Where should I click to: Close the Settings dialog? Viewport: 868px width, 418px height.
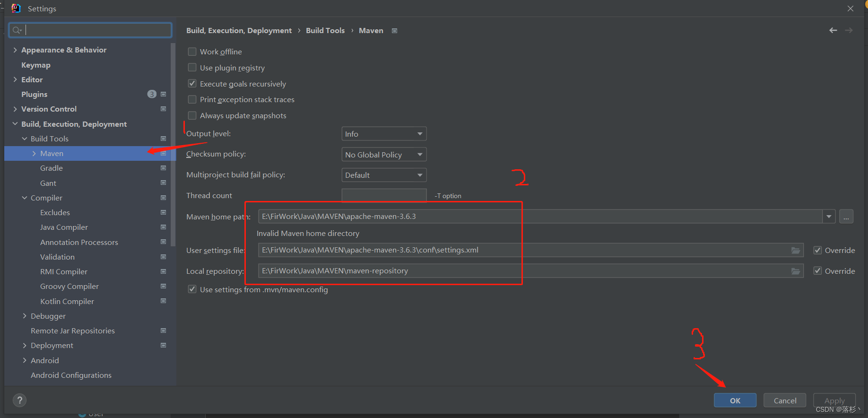click(851, 9)
